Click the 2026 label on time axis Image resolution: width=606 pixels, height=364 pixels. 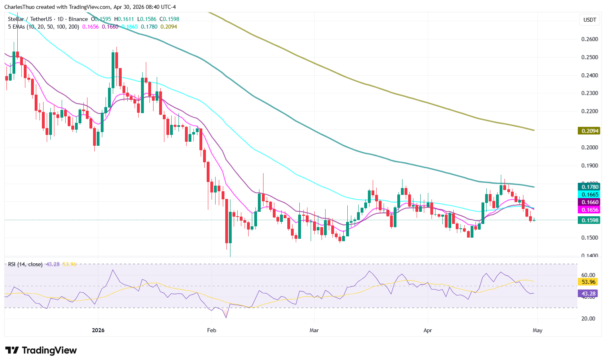click(98, 330)
